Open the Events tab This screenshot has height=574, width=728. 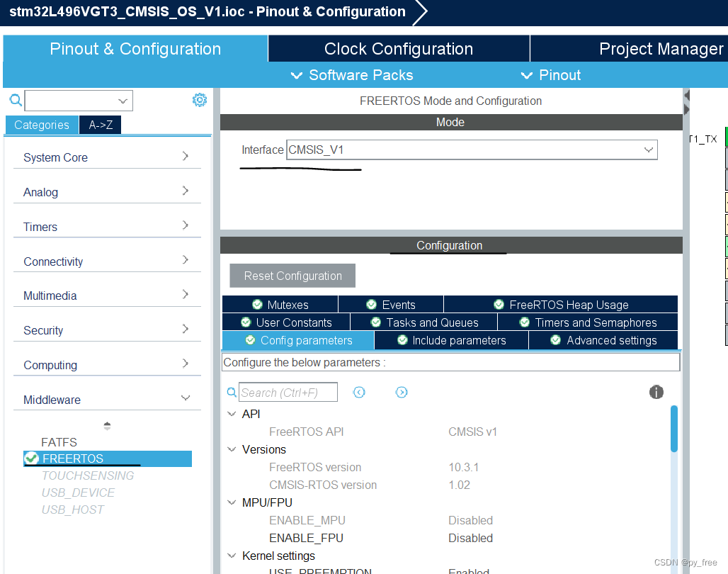point(391,305)
